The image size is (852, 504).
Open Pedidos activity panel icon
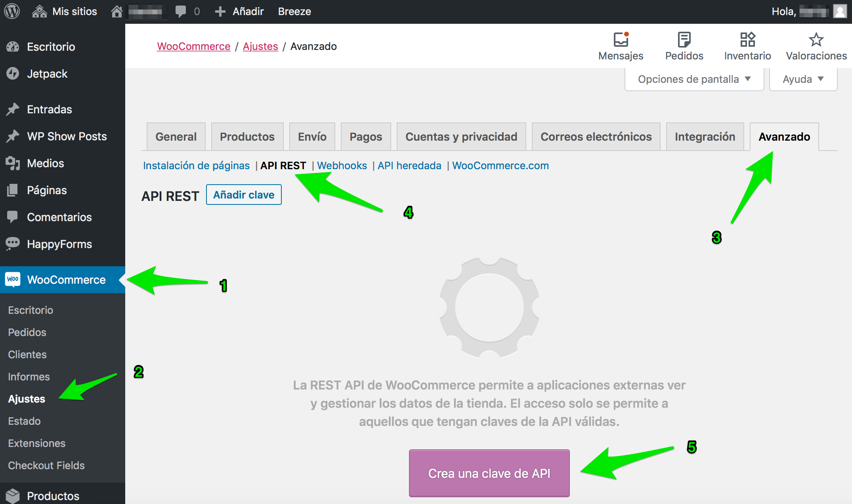pos(684,40)
